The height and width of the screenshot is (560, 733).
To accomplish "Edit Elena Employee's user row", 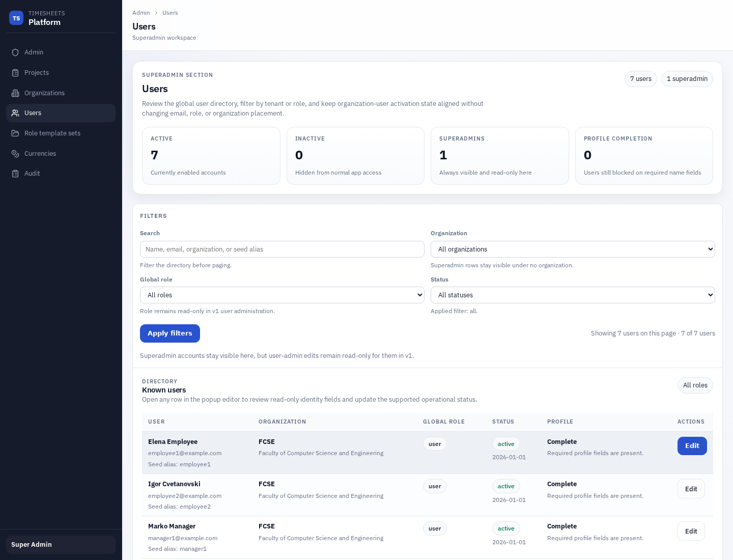I will [692, 446].
